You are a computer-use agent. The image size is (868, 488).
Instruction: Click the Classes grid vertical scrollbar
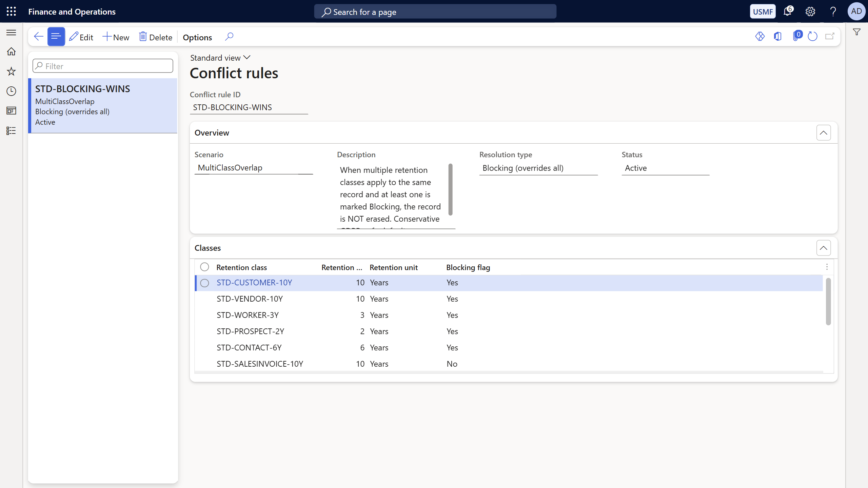click(x=828, y=301)
